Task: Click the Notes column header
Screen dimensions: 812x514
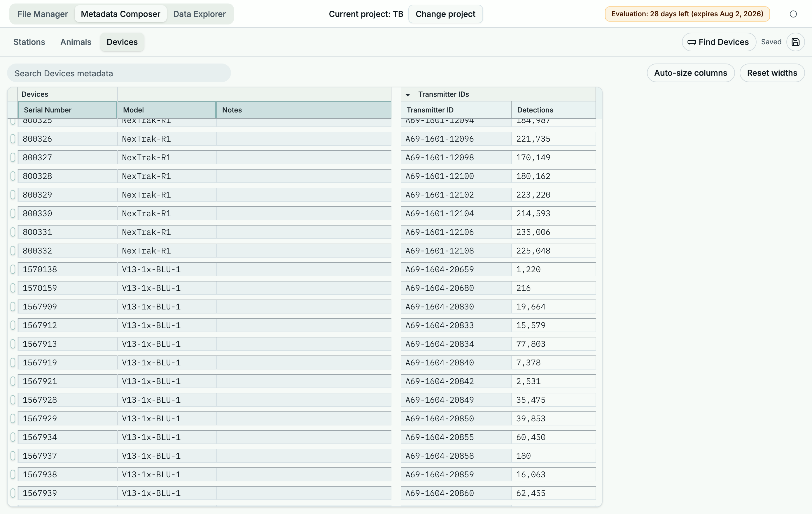Action: (x=304, y=110)
